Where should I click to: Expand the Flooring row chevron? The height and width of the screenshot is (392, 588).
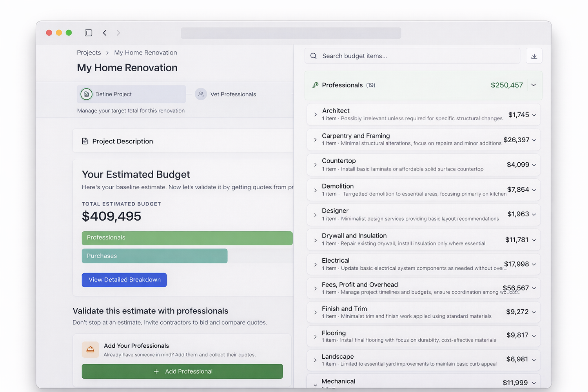click(x=315, y=337)
